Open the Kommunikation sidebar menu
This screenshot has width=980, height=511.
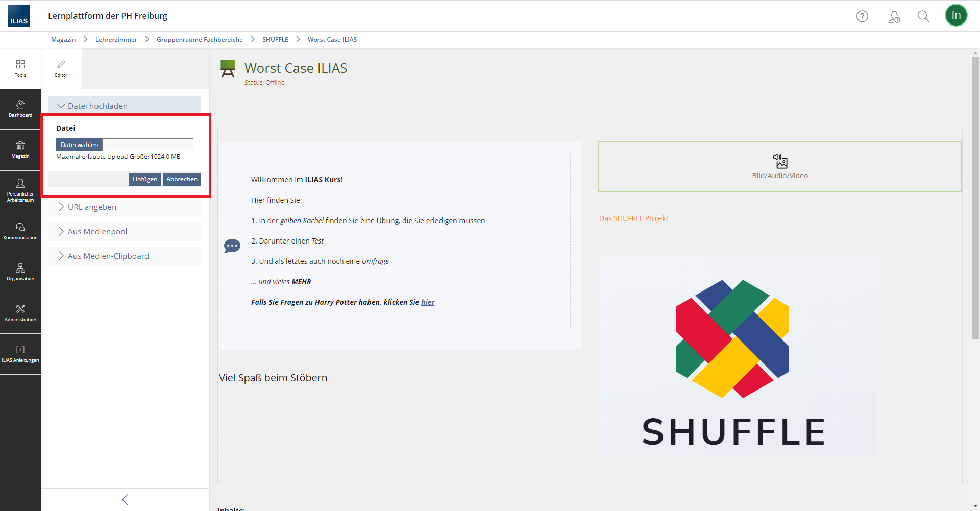[x=20, y=231]
